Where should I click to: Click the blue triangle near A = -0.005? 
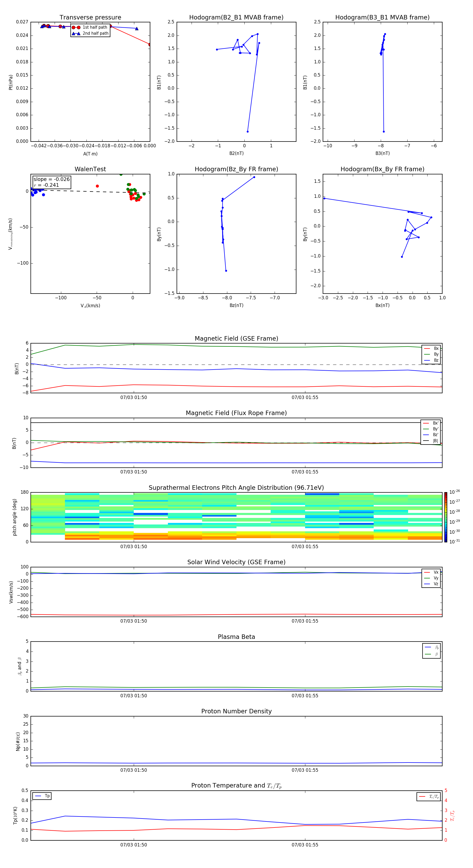[137, 29]
